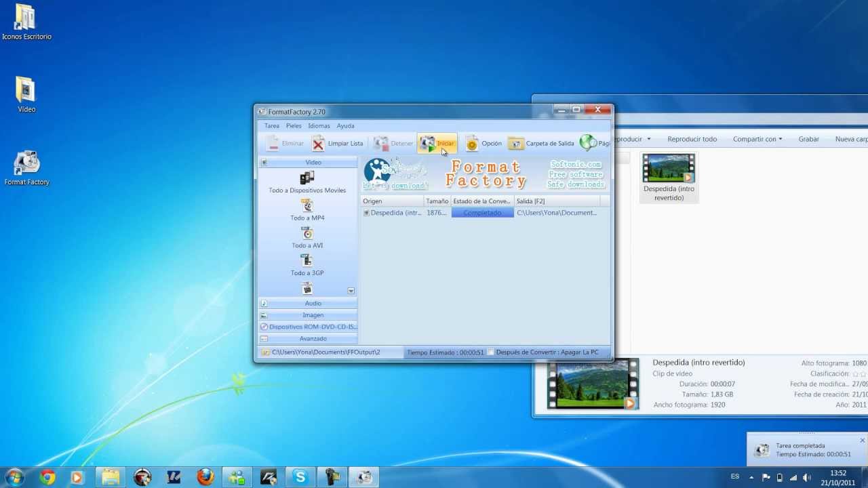Launch Google Chrome from taskbar
The image size is (868, 488).
[x=47, y=477]
